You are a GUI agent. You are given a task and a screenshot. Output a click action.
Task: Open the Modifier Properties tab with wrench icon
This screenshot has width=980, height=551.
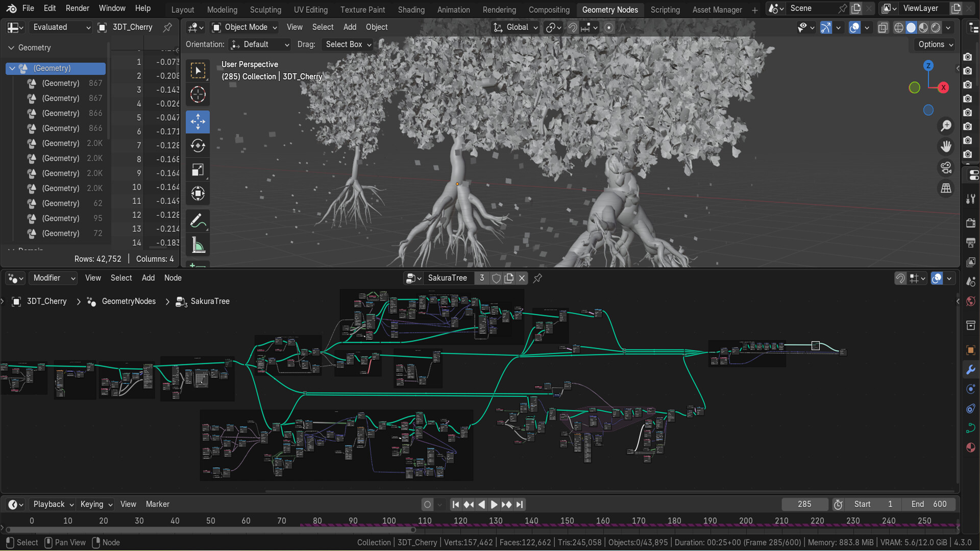(x=971, y=369)
